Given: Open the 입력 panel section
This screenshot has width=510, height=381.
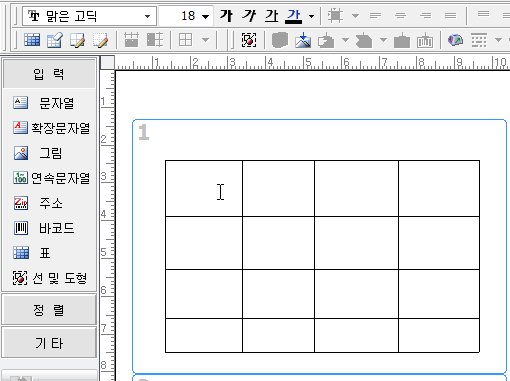Looking at the screenshot, I should [49, 74].
